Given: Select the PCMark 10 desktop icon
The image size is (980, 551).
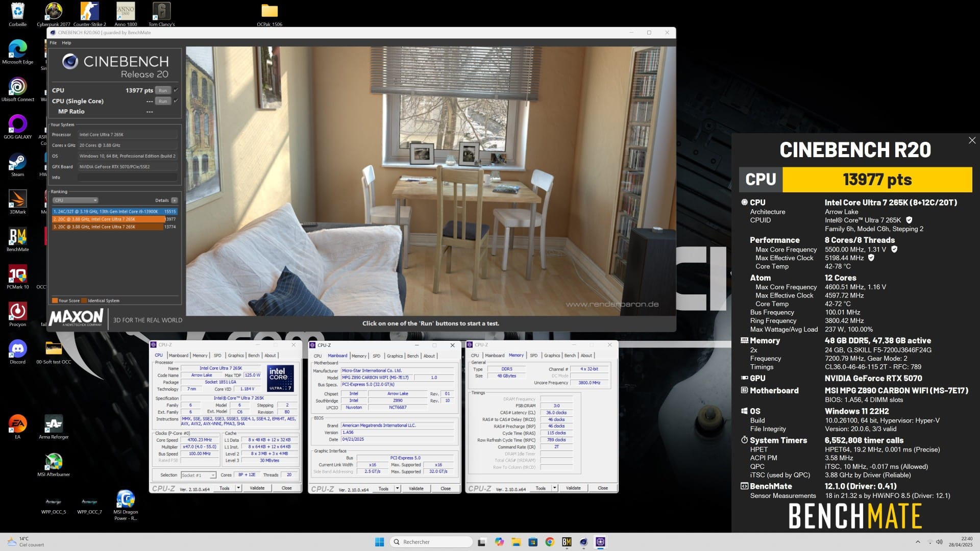Looking at the screenshot, I should (17, 277).
